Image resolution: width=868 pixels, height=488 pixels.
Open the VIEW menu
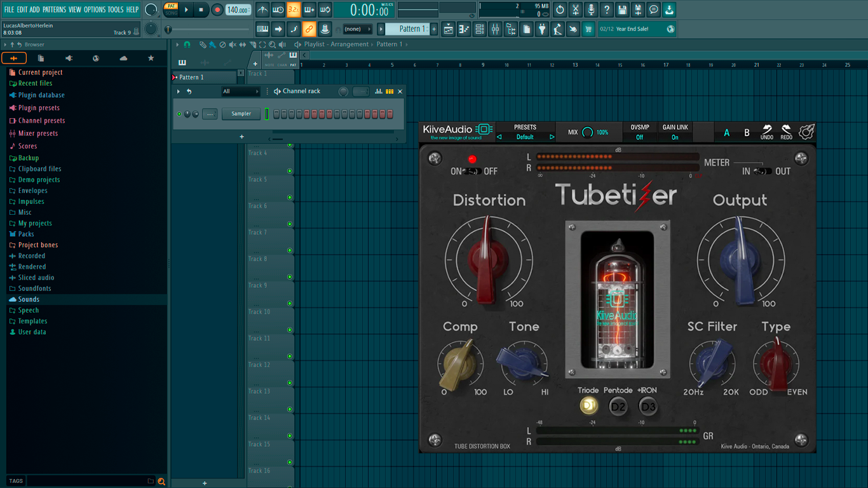[x=75, y=10]
